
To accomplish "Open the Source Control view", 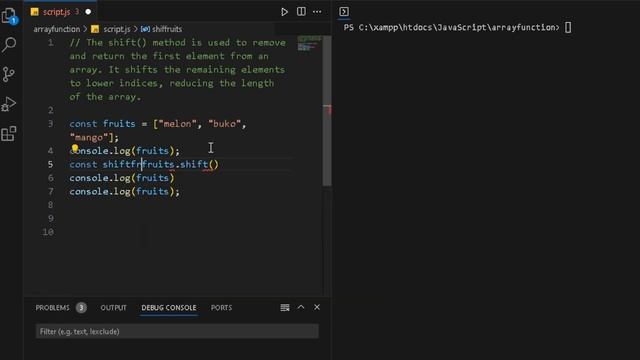I will (x=9, y=74).
